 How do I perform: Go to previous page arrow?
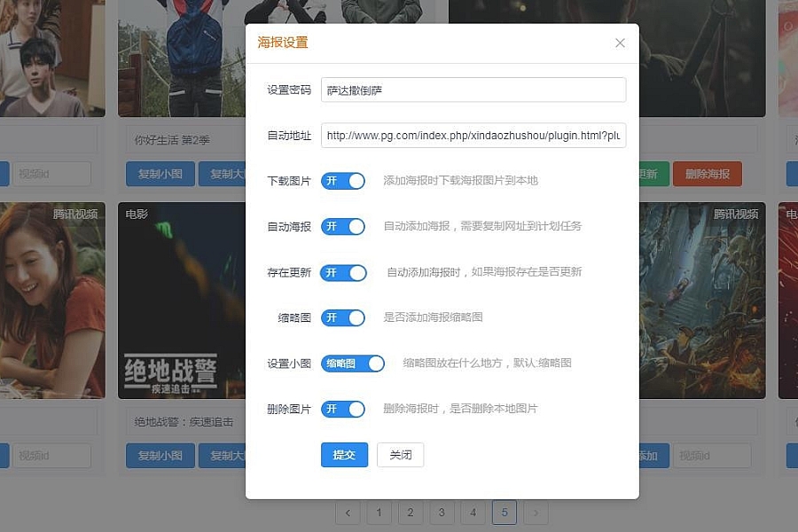[x=348, y=512]
